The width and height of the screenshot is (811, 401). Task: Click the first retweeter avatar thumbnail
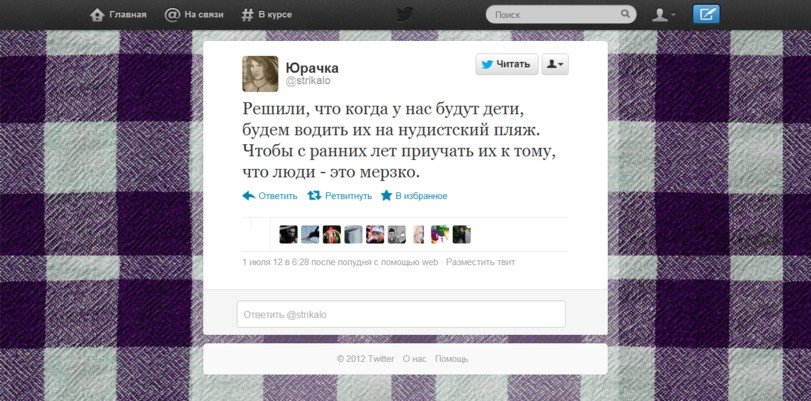click(x=289, y=234)
